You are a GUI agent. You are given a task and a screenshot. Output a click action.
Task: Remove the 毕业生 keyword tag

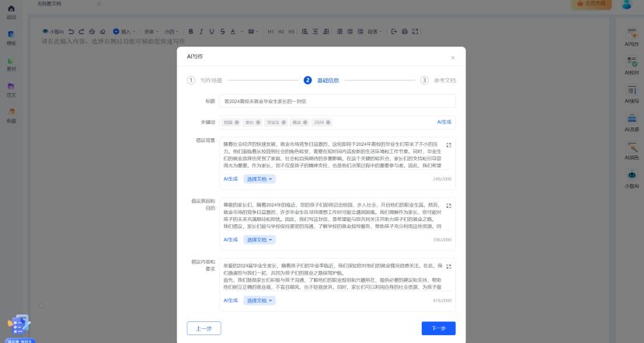coord(284,123)
